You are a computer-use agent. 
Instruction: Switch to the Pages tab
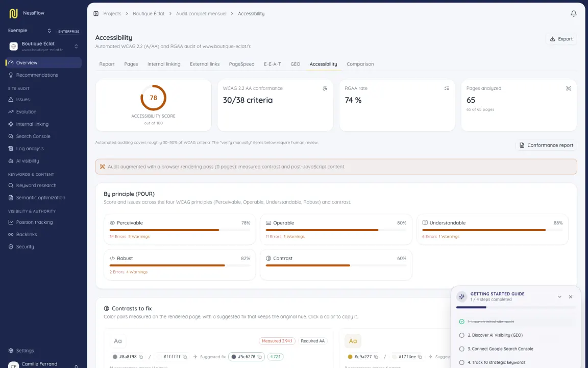131,64
